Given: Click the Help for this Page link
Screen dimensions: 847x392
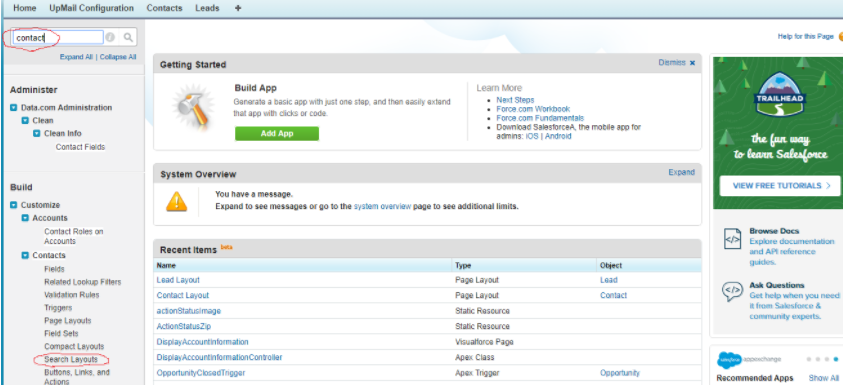Looking at the screenshot, I should 806,37.
